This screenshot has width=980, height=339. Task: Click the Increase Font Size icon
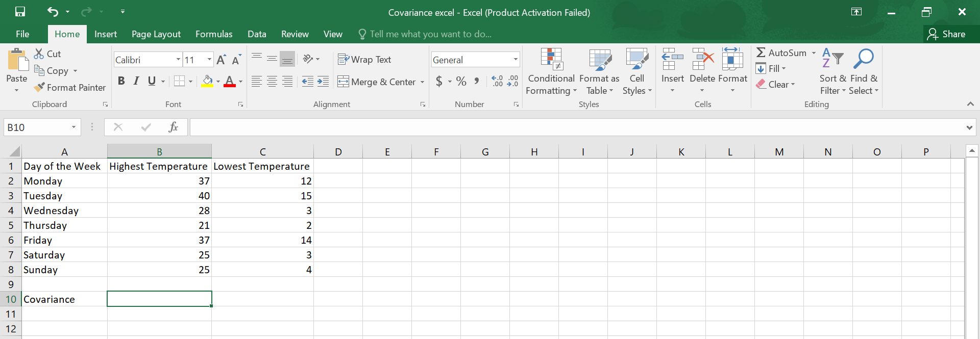click(221, 60)
